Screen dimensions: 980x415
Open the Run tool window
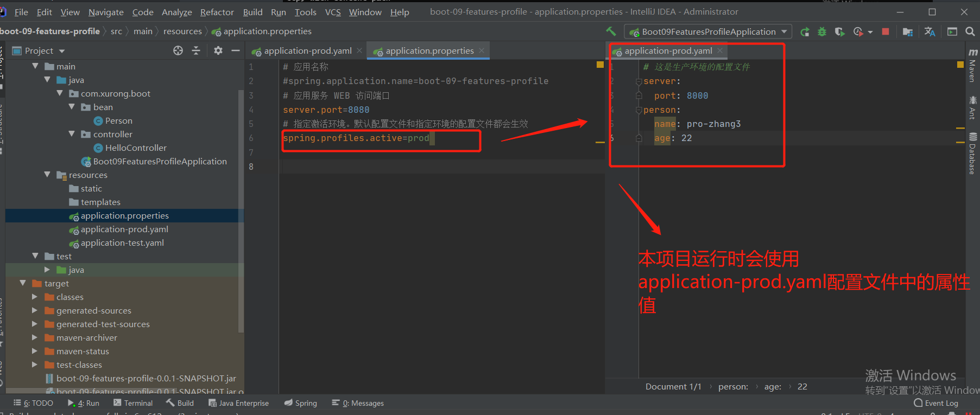tap(84, 403)
